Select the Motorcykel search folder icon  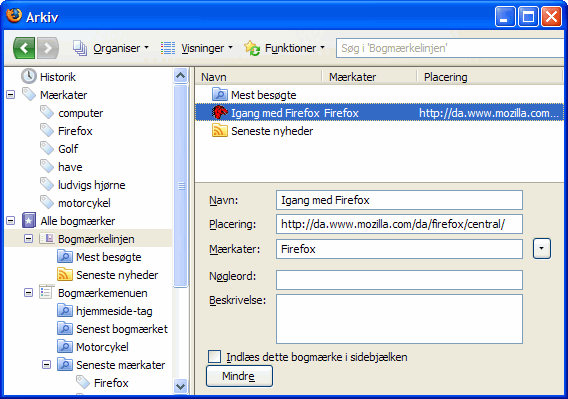[x=65, y=346]
